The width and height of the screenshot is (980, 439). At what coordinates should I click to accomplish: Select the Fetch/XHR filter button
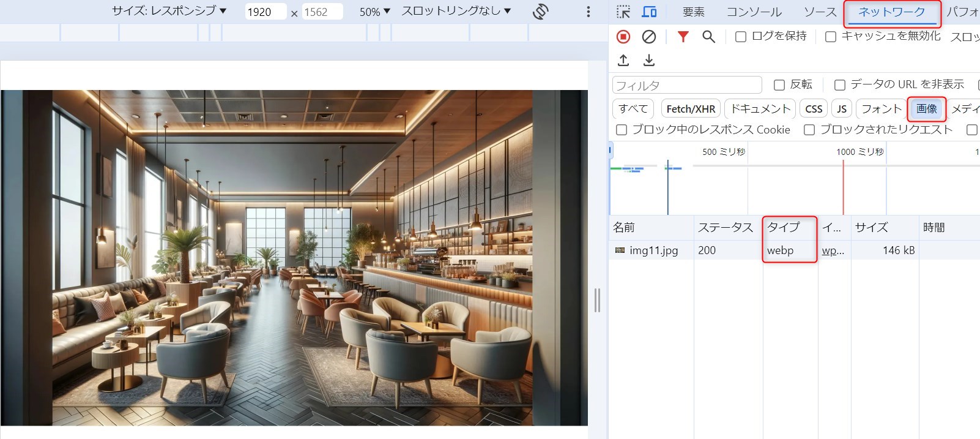click(691, 109)
